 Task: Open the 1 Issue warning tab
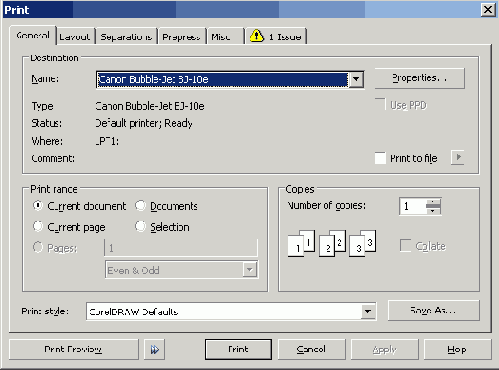[276, 36]
